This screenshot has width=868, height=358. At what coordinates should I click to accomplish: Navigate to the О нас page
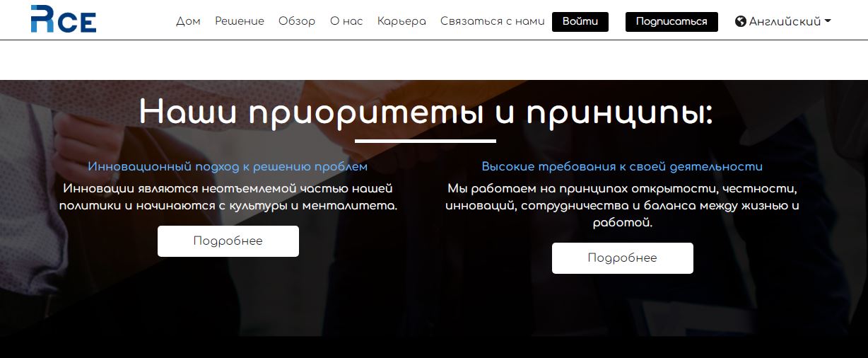pyautogui.click(x=346, y=21)
